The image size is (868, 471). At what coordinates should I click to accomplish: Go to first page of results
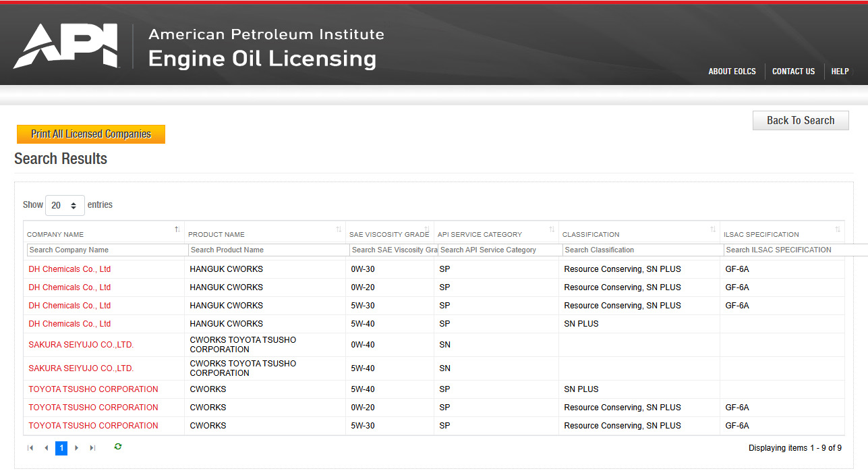(x=30, y=448)
